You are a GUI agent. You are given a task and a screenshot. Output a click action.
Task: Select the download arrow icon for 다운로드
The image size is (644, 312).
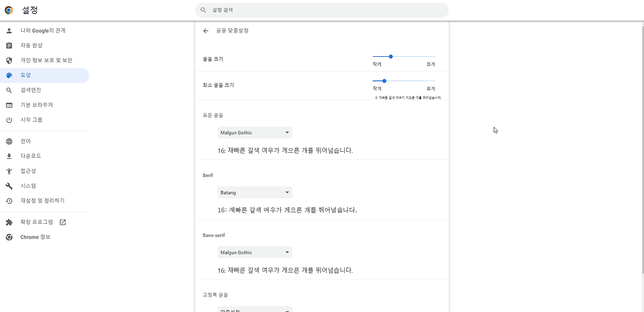tap(9, 156)
